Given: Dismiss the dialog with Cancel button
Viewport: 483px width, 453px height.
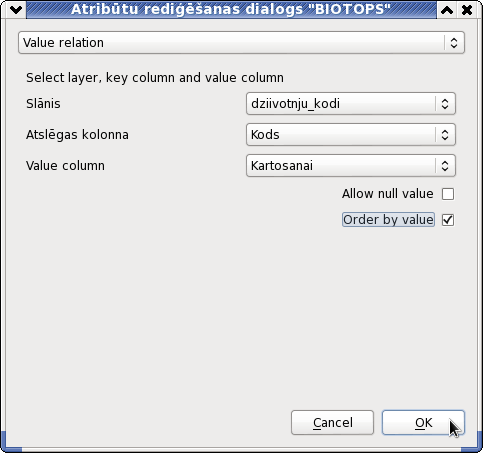Looking at the screenshot, I should [332, 423].
